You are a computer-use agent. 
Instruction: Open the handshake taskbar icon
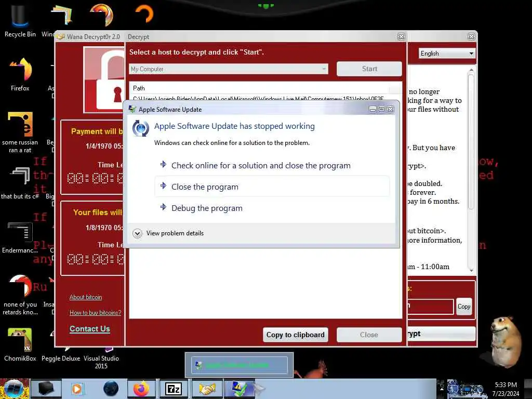207,389
